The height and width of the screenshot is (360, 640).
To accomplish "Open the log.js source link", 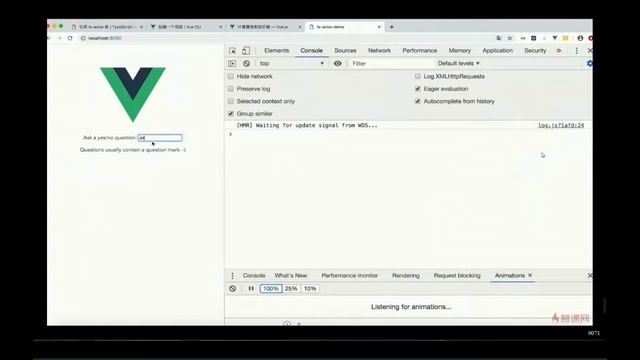I will [561, 125].
